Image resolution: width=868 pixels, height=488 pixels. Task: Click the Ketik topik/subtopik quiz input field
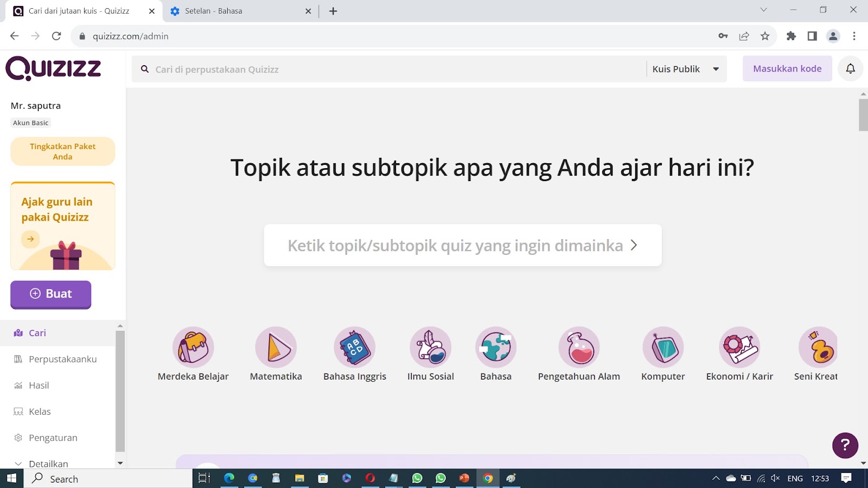463,245
